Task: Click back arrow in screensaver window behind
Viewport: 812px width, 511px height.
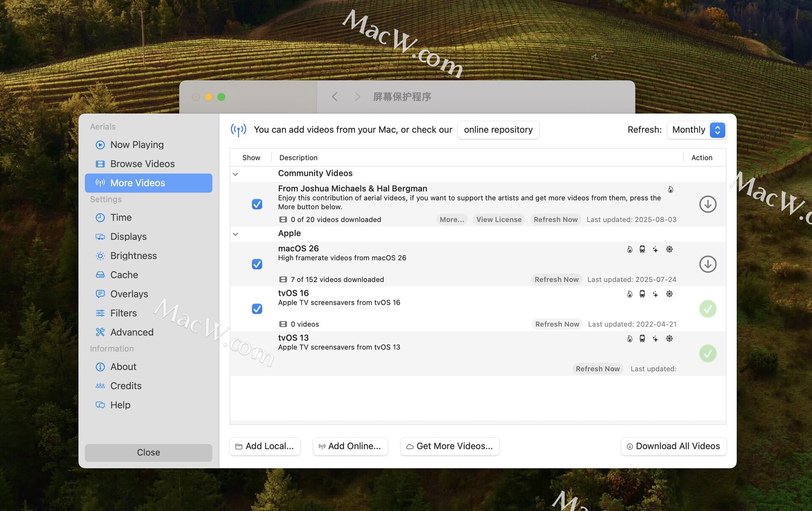Action: [x=335, y=97]
